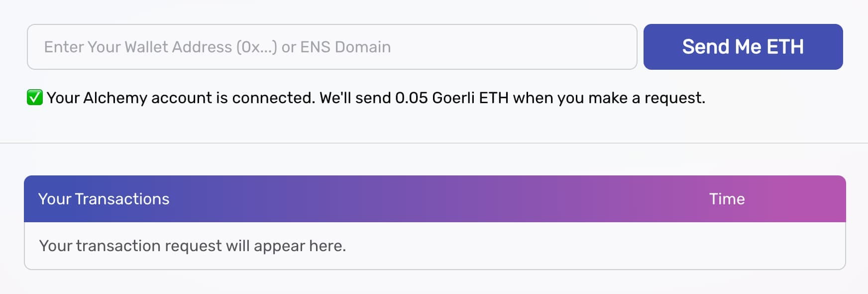Click the Time label on the right
Viewport: 868px width, 294px height.
727,199
